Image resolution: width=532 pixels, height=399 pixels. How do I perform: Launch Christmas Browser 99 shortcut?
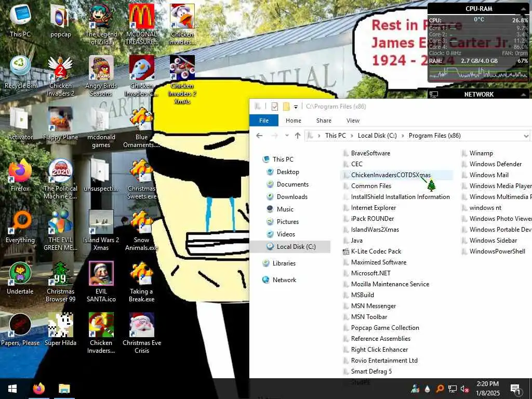click(x=60, y=282)
